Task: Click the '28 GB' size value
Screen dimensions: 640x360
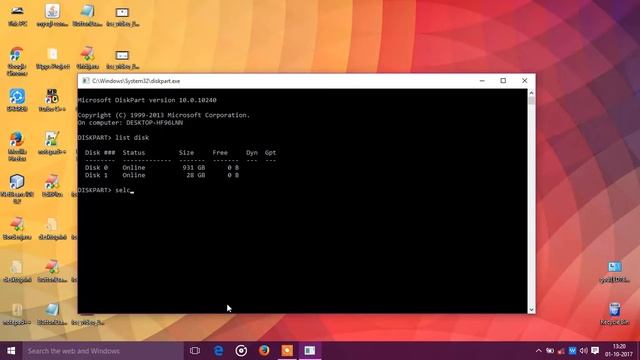Action: [x=196, y=175]
